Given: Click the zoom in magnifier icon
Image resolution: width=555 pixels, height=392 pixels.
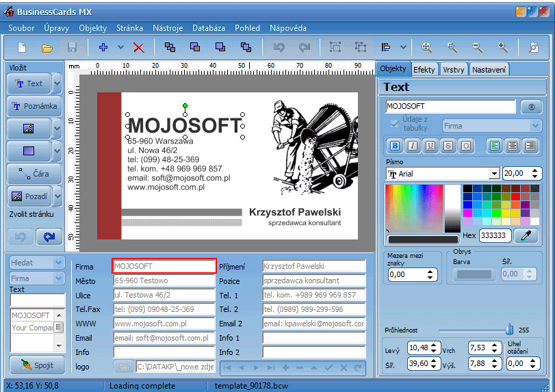Looking at the screenshot, I should pos(502,47).
